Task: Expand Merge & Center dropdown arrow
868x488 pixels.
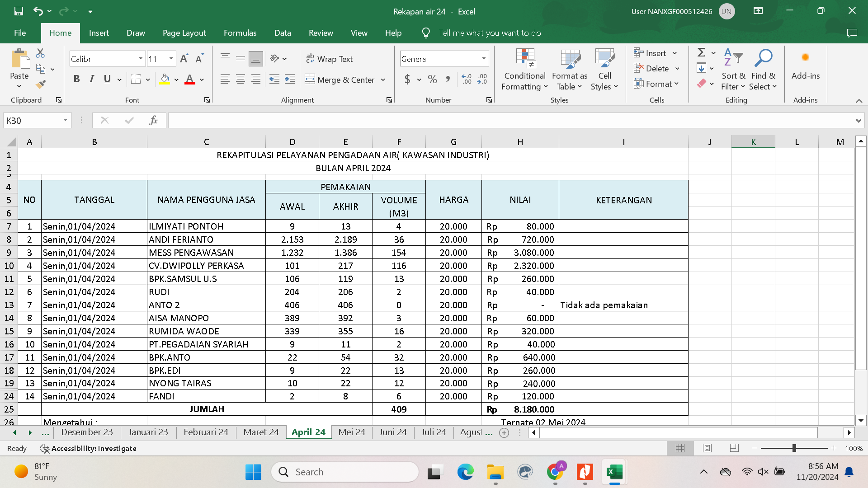Action: coord(383,80)
